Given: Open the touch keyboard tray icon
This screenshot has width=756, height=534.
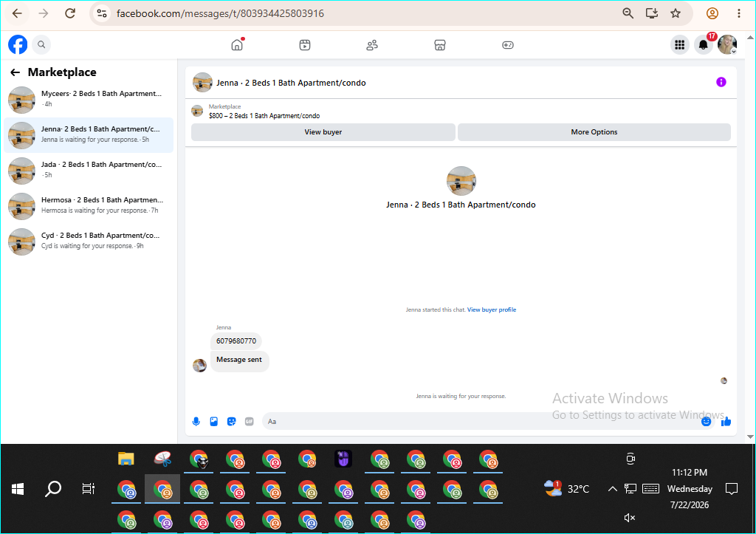Looking at the screenshot, I should tap(650, 489).
